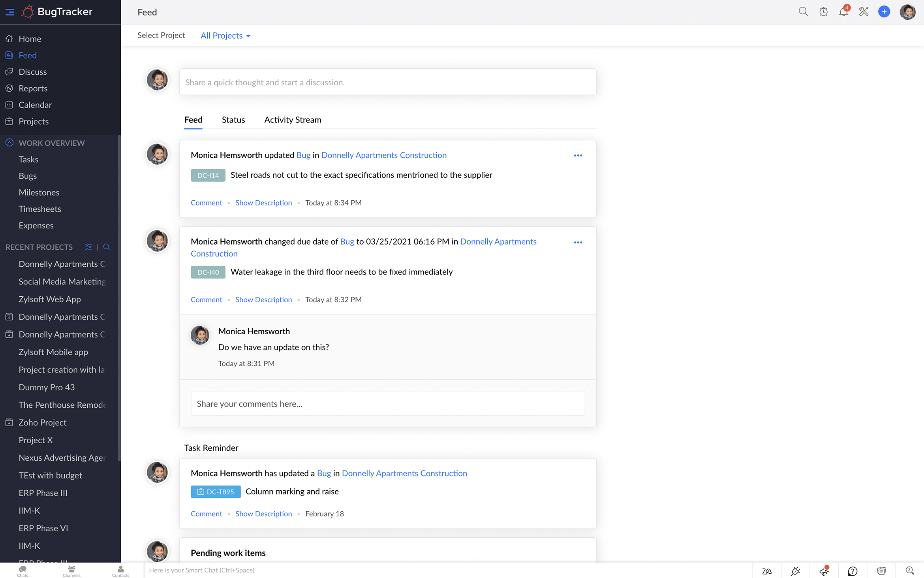924x578 pixels.
Task: Open Channels from bottom bar
Action: coord(71,571)
